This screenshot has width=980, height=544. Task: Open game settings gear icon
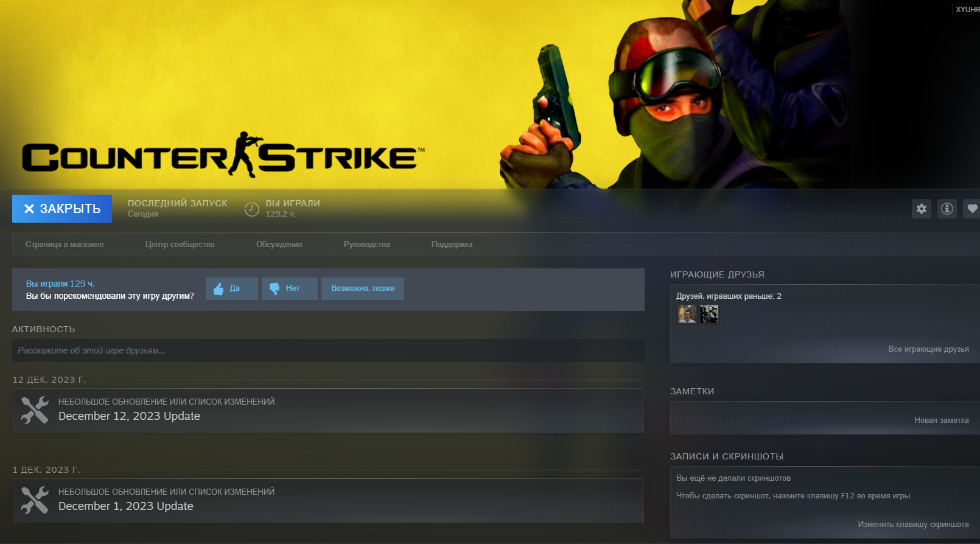click(922, 209)
